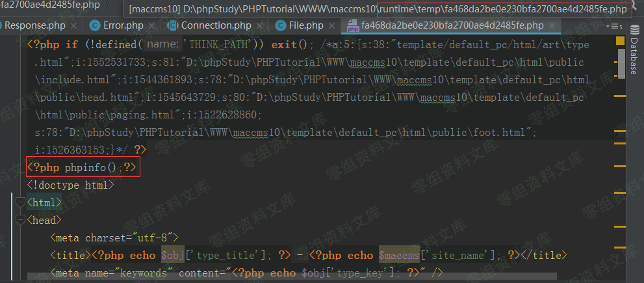644x283 pixels.
Task: Click the PHP file icon on fa468da2 tab
Action: 353,26
